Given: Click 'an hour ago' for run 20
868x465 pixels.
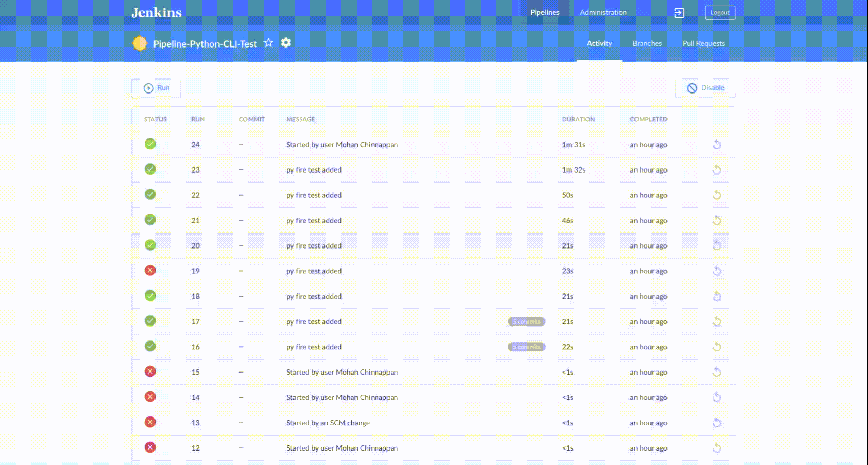Looking at the screenshot, I should coord(648,246).
